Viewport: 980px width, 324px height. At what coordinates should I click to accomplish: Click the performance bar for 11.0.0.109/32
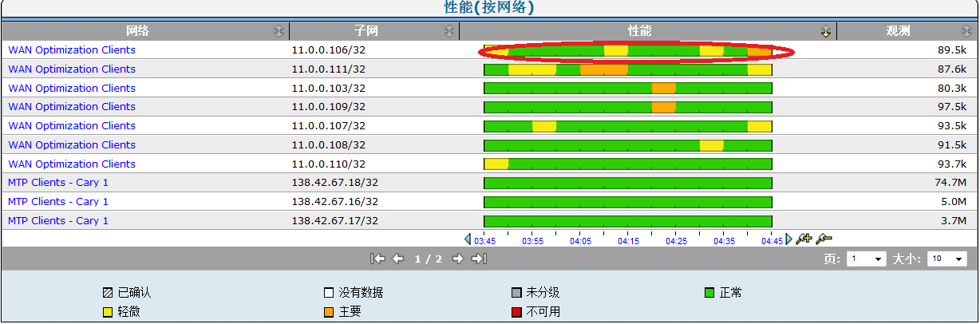628,107
